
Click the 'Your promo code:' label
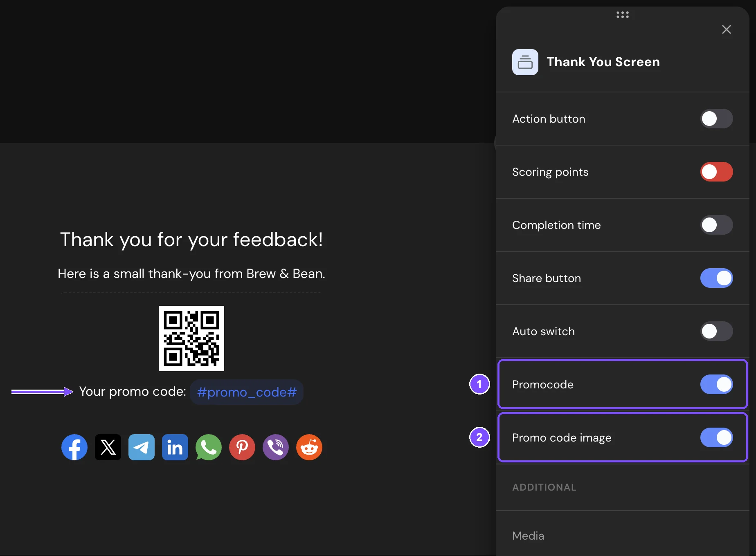click(x=133, y=391)
